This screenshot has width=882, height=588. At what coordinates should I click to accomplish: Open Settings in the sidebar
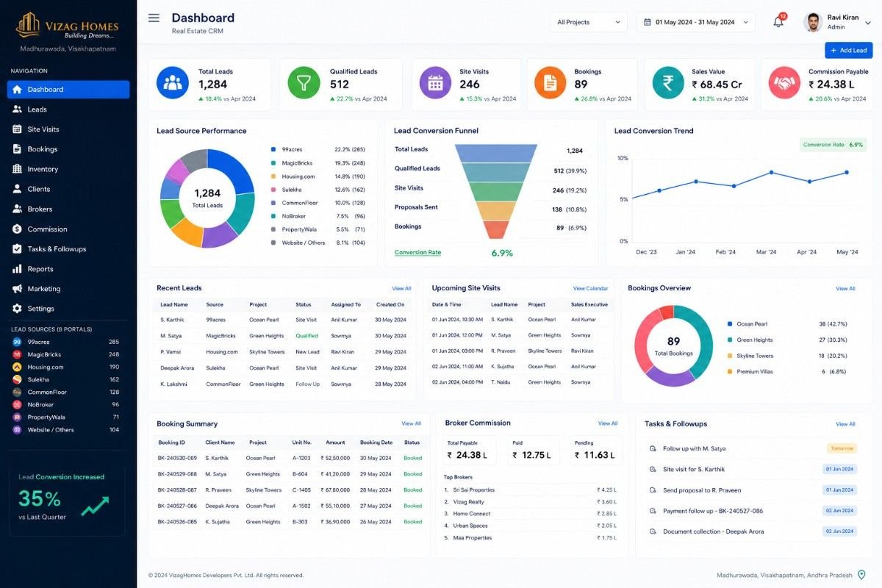(68, 309)
